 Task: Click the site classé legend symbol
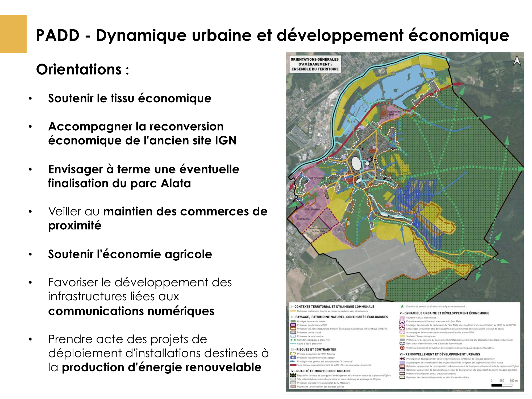pos(293,332)
